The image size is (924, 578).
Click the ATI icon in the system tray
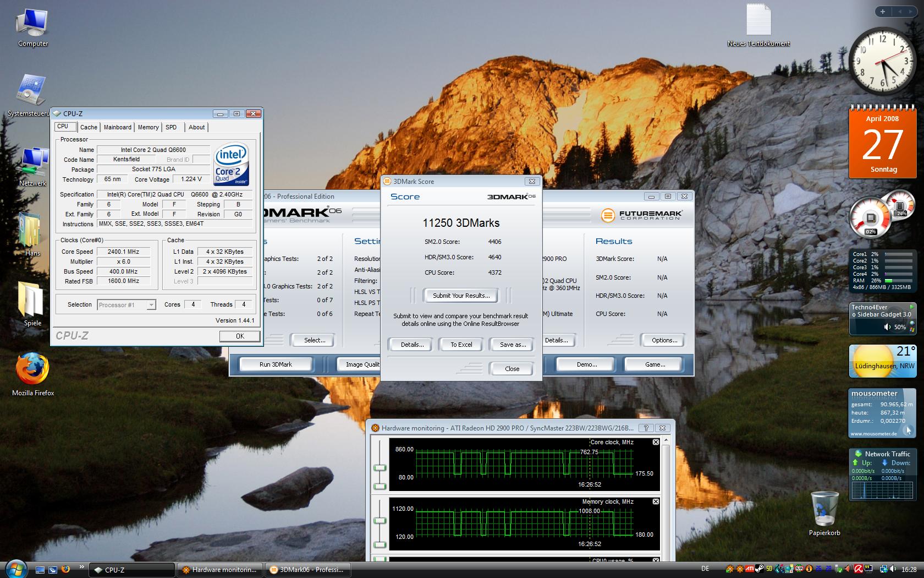[x=749, y=569]
